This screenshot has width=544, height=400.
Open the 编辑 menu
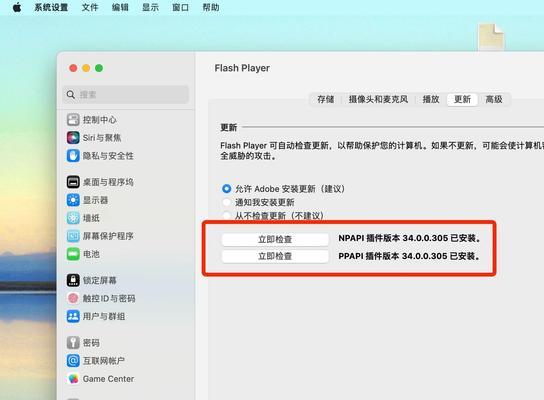(120, 7)
